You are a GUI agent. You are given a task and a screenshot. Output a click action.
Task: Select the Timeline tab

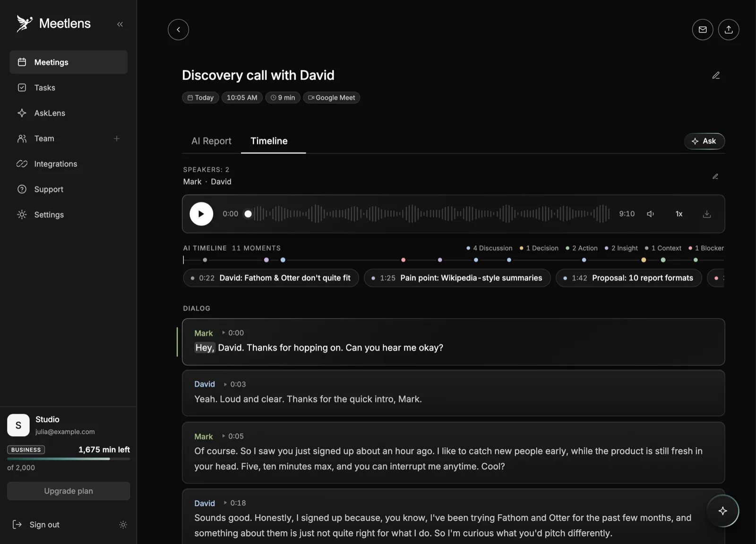pyautogui.click(x=269, y=141)
